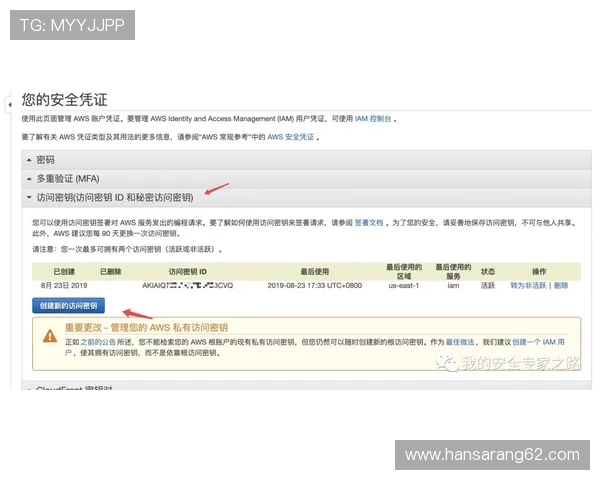600x480 pixels.
Task: Click 创建新的访问密钥 button
Action: (x=68, y=305)
